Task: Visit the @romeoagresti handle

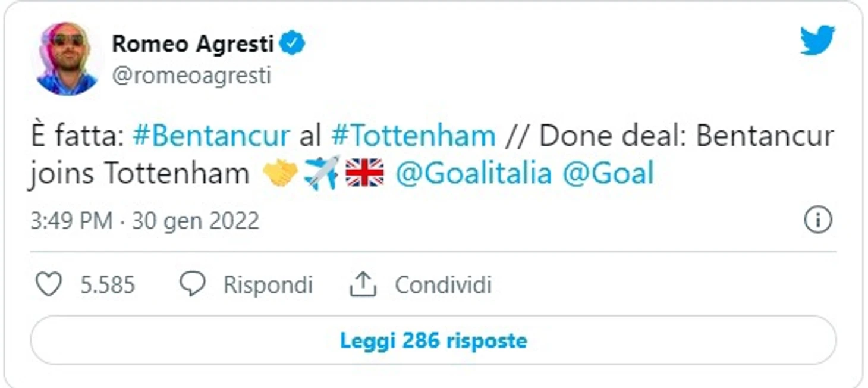Action: (x=191, y=76)
